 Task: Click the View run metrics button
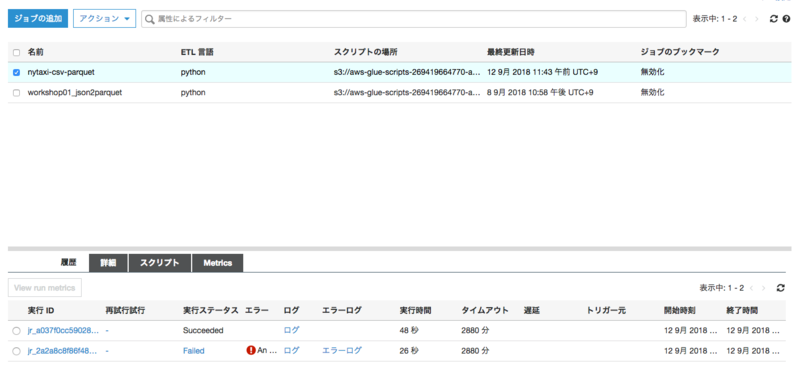[45, 288]
